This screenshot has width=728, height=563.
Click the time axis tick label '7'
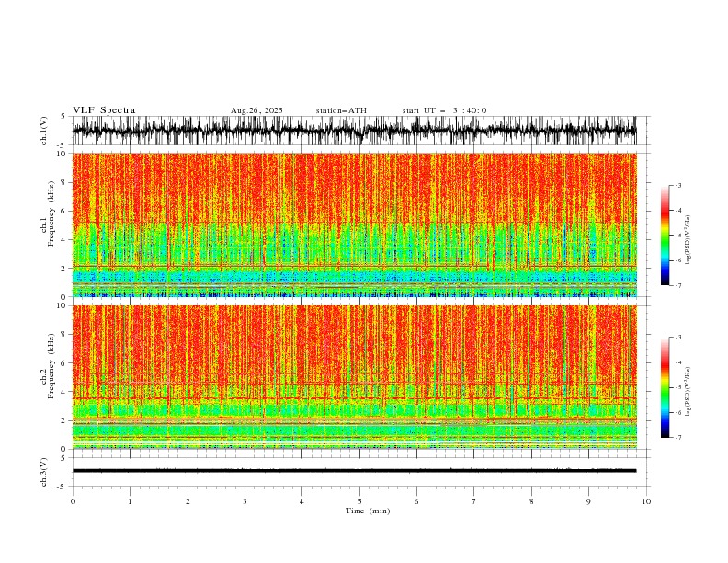pos(474,501)
